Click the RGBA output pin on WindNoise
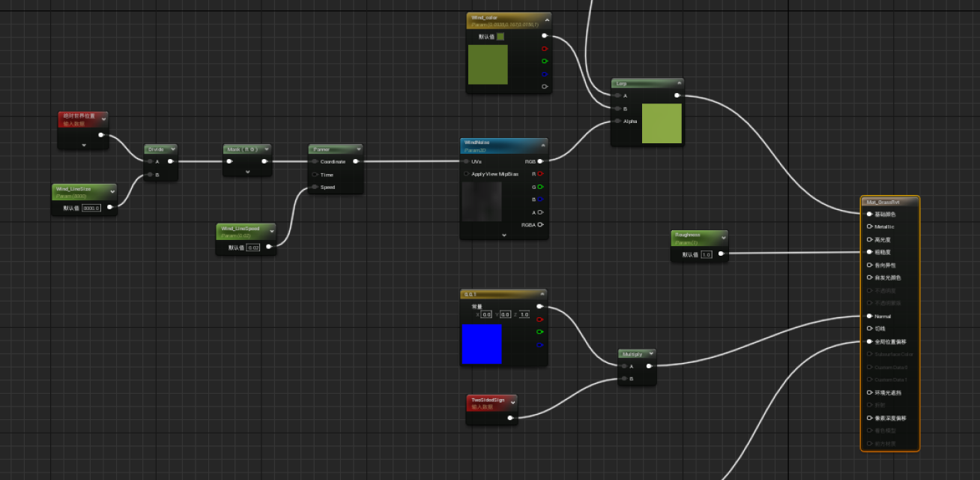The height and width of the screenshot is (480, 980). pos(540,225)
